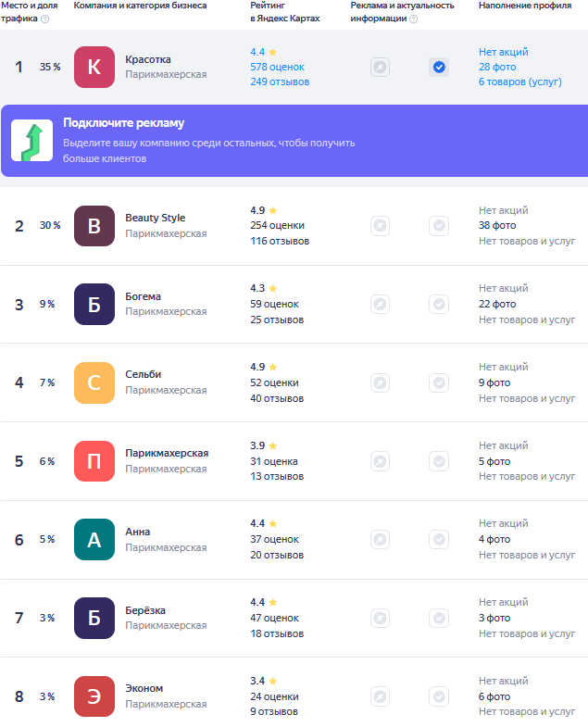Screen dimensions: 588x727
Task: Open the '6 товаров (услуг)' link
Action: [x=519, y=81]
